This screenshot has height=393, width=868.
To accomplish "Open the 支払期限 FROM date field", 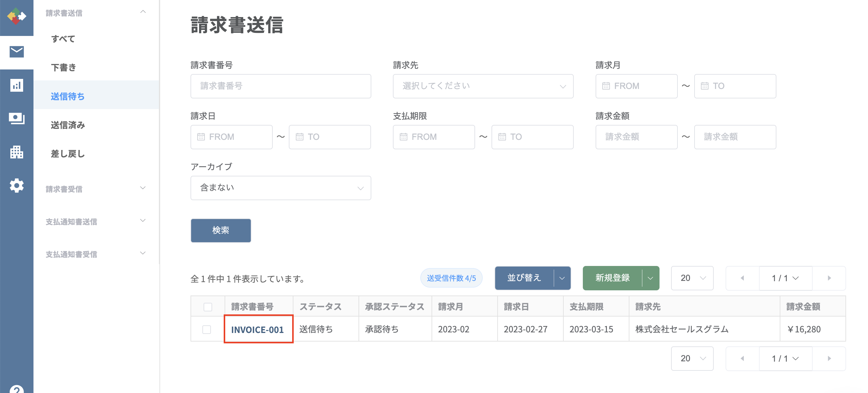I will pyautogui.click(x=434, y=137).
